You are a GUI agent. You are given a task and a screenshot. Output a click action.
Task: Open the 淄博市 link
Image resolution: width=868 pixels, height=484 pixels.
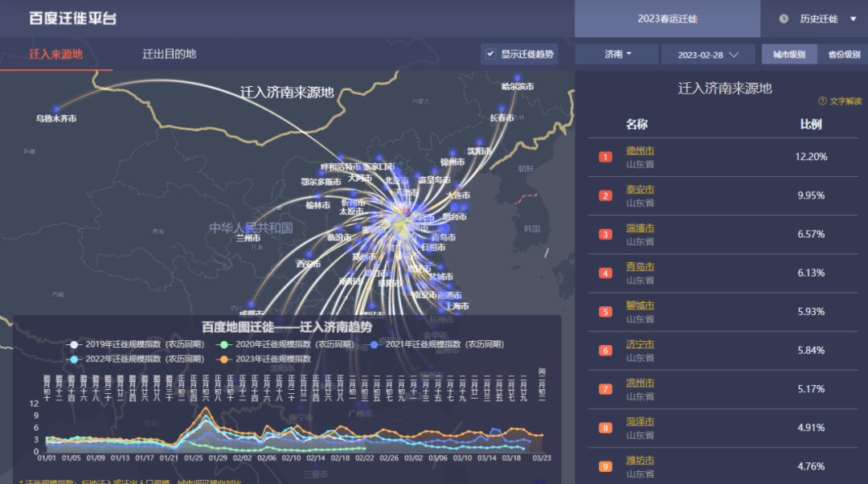pyautogui.click(x=640, y=228)
